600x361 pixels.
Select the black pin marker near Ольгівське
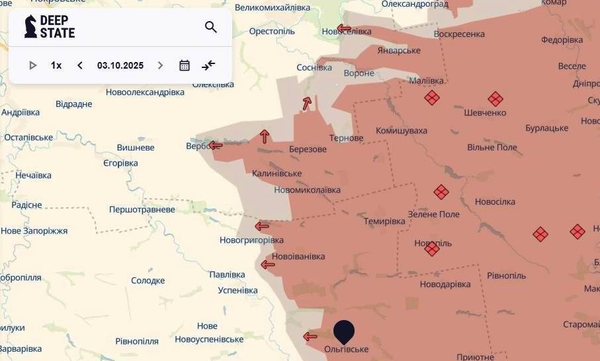click(x=344, y=332)
